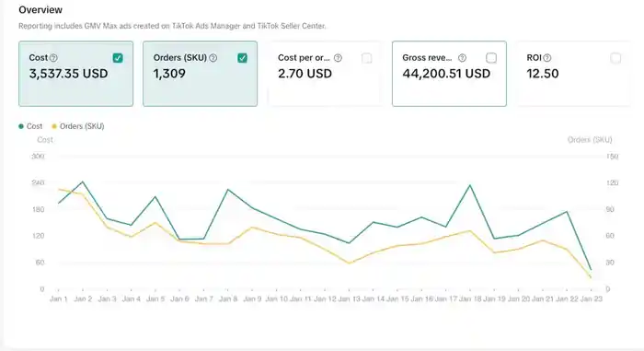Click the Orders line low point Jan 23
Image resolution: width=644 pixels, height=351 pixels.
[x=591, y=277]
